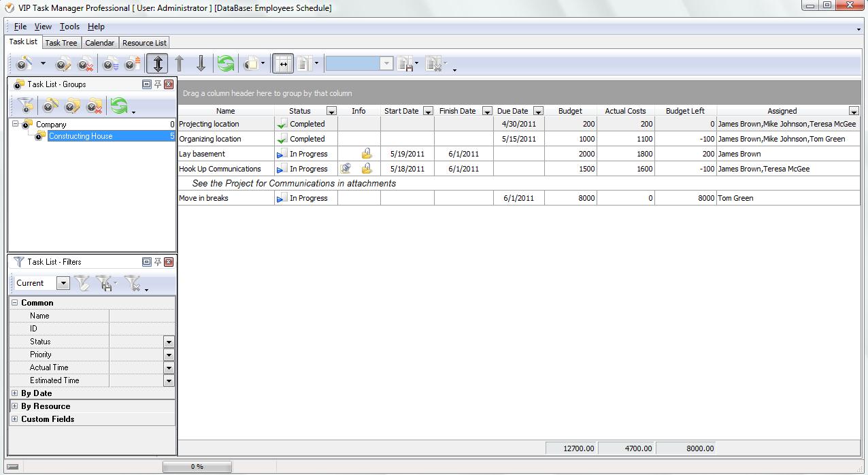Expand the By Date filter section
The image size is (868, 475).
coord(15,393)
